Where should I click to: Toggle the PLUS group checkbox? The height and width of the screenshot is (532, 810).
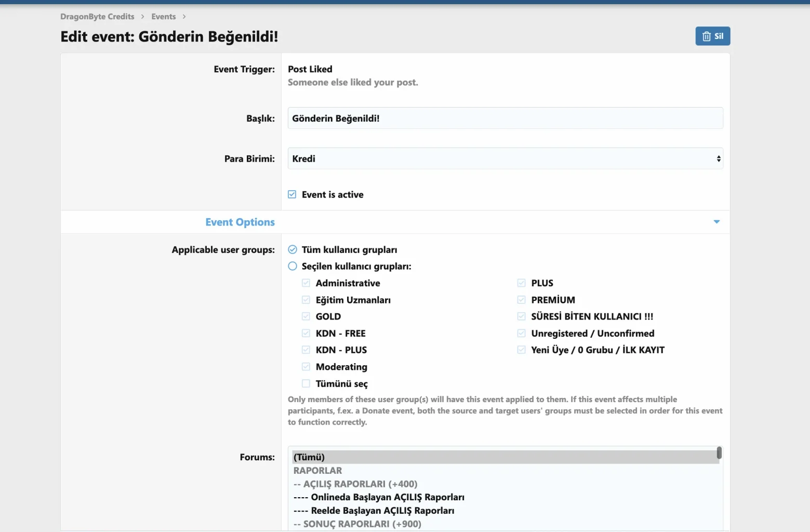click(x=521, y=283)
